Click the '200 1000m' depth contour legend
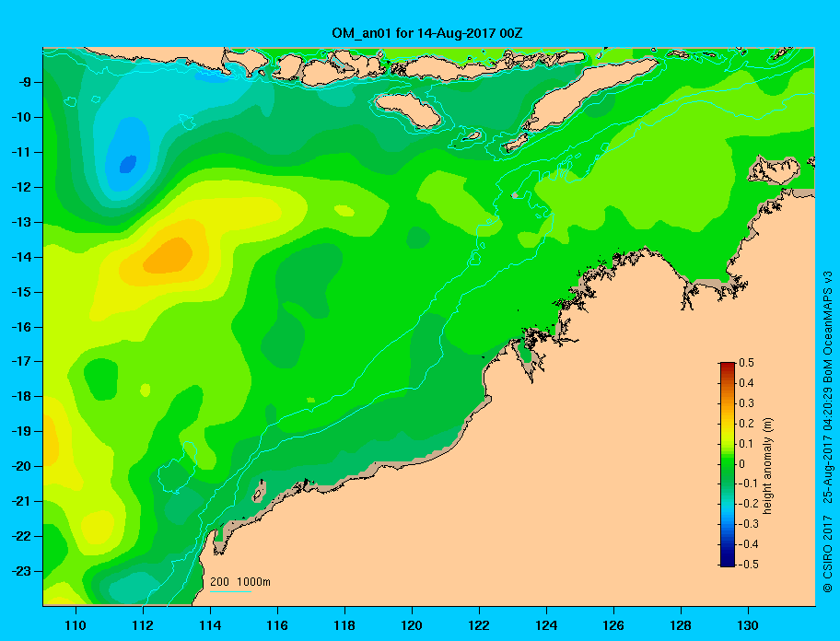Viewport: 840px width, 641px height. click(240, 582)
